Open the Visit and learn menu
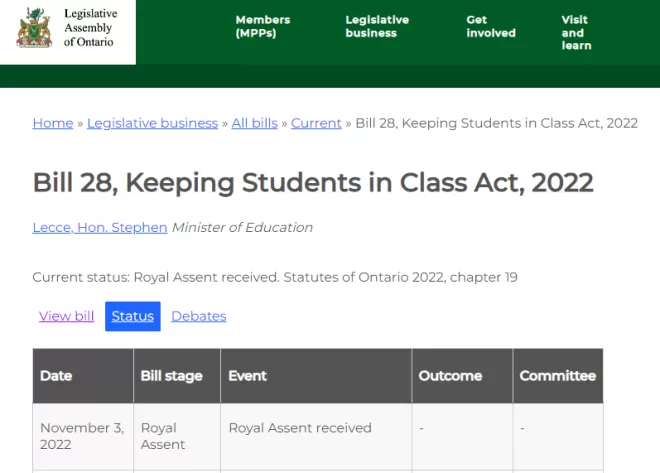 pos(576,32)
